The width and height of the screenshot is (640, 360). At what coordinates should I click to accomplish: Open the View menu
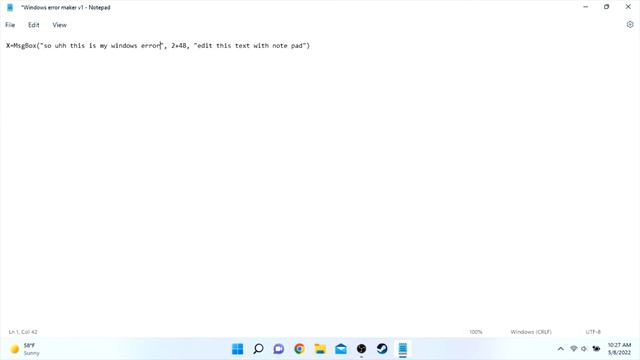[59, 25]
